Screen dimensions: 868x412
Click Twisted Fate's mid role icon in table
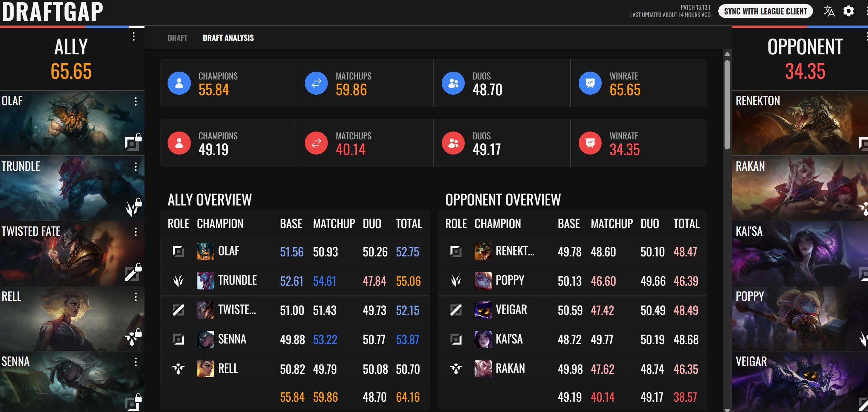178,310
